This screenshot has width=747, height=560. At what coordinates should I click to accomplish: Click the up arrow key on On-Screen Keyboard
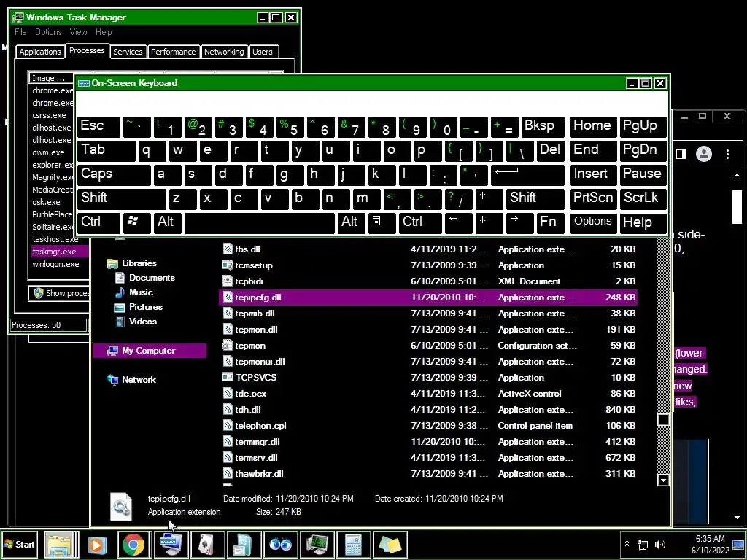point(489,198)
